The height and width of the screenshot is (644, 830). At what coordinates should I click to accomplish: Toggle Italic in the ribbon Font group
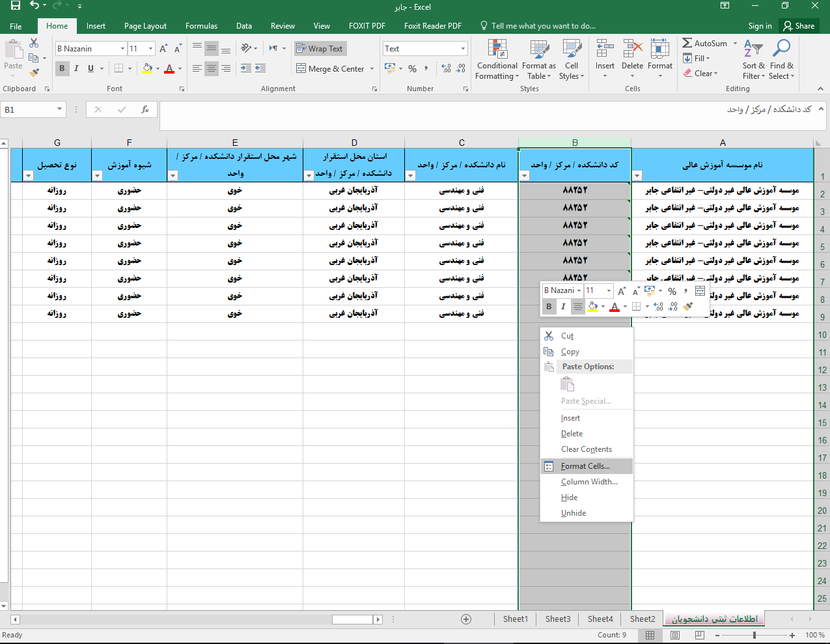[x=76, y=68]
